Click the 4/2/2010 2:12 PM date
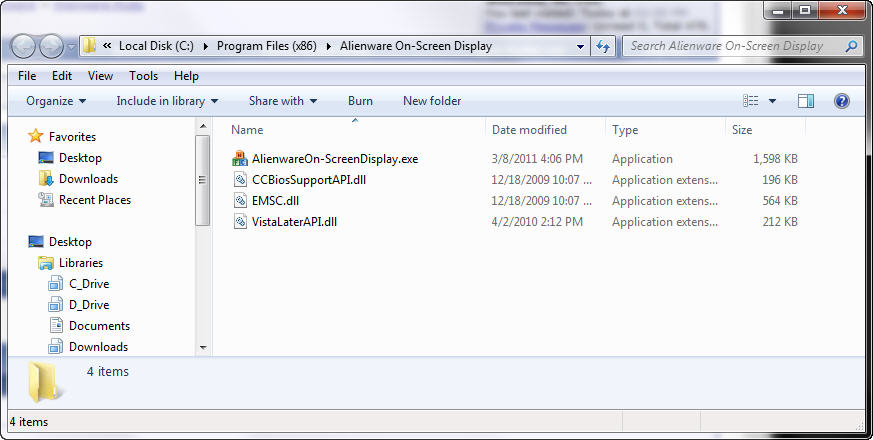Viewport: 873px width, 440px height. point(537,222)
